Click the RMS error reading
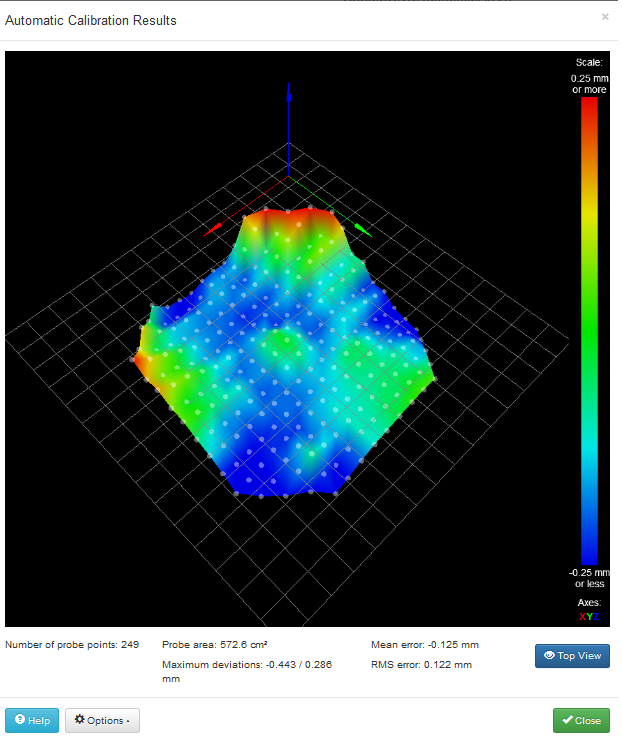 pyautogui.click(x=421, y=664)
